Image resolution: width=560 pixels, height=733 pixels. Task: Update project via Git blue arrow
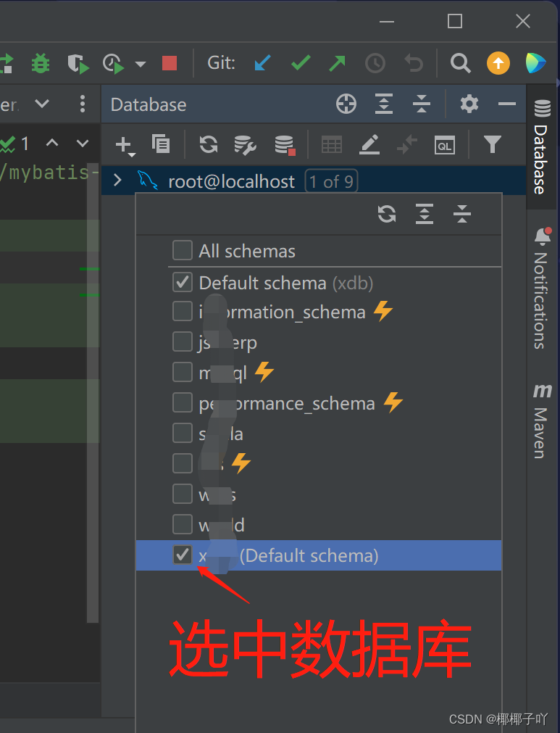(262, 62)
